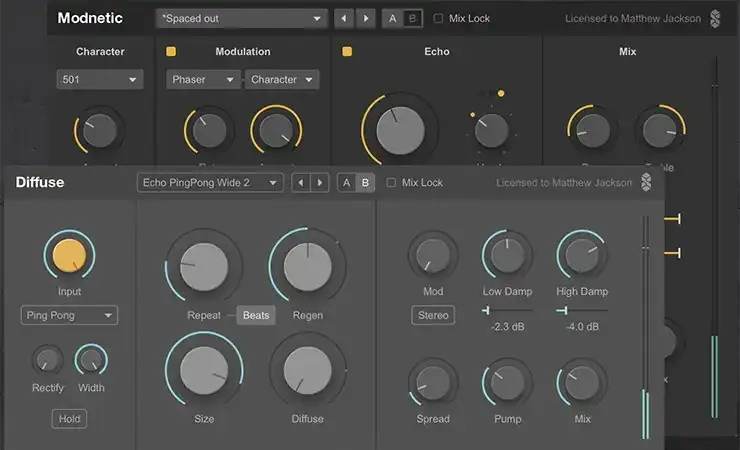Select B state in Diffuse
Viewport: 740px width, 450px height.
pos(365,183)
